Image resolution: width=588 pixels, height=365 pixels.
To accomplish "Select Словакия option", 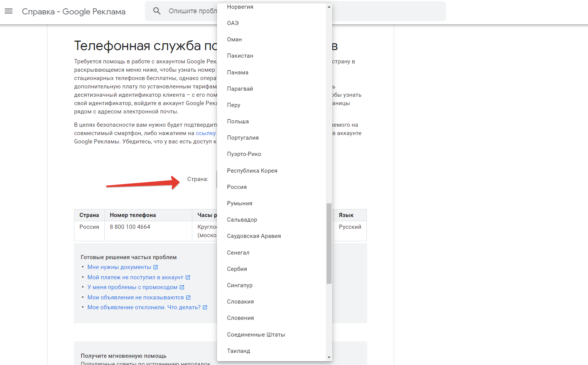I will click(271, 302).
